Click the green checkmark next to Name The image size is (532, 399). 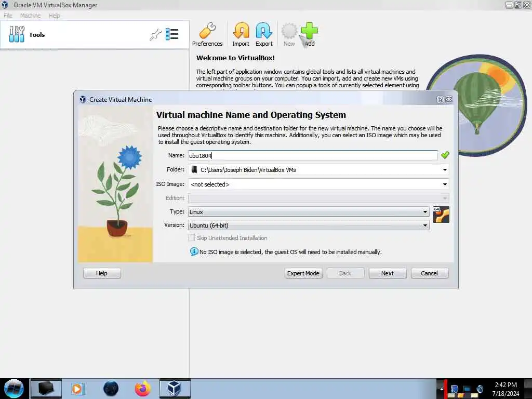tap(445, 155)
